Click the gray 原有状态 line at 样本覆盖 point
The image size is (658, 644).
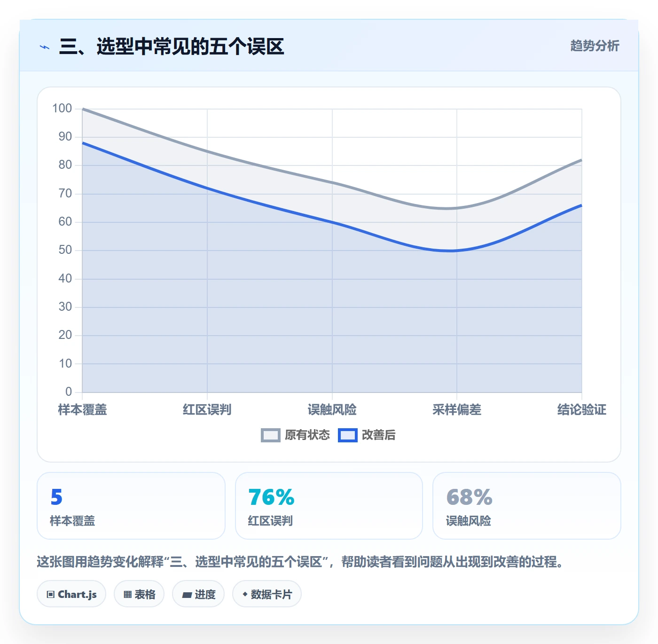83,109
